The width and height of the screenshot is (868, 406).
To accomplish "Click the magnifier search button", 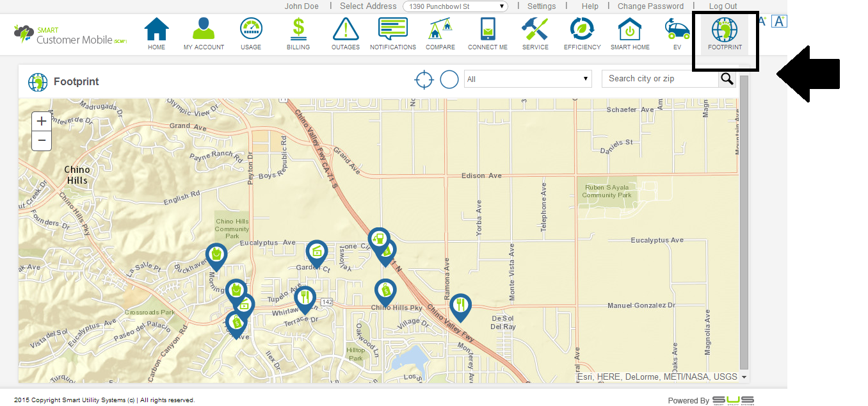I will [x=727, y=79].
